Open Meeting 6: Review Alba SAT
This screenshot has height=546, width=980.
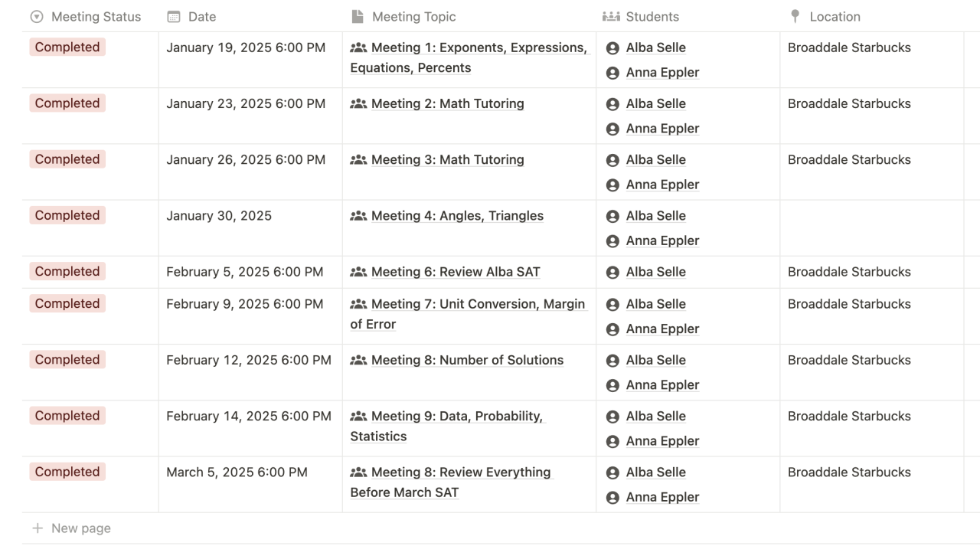click(x=456, y=272)
